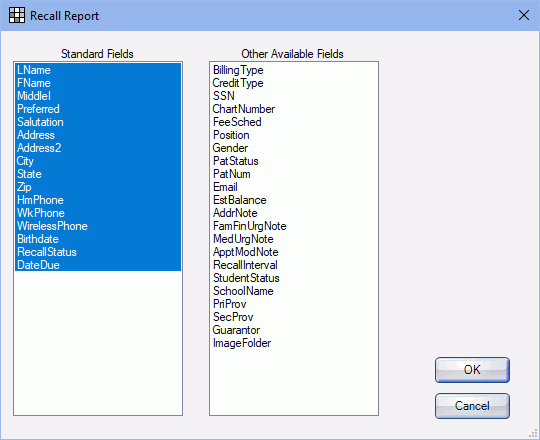Select LName in Standard Fields

(x=98, y=70)
